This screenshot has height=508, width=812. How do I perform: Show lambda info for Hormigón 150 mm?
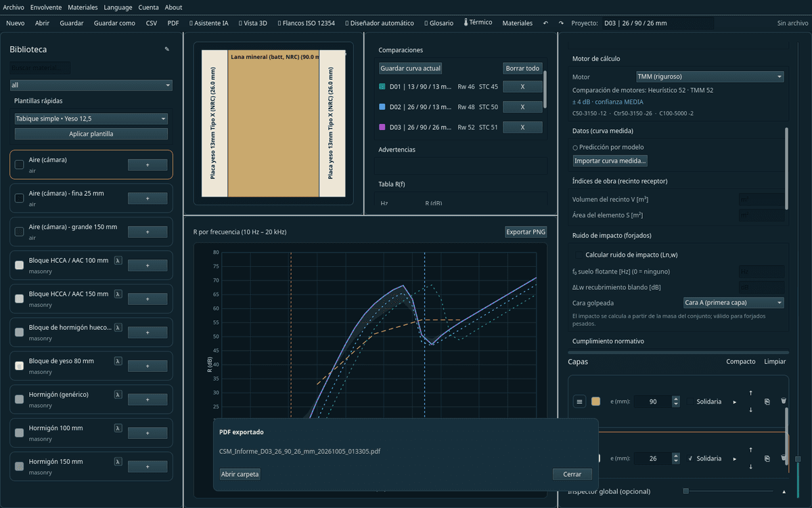click(x=118, y=461)
